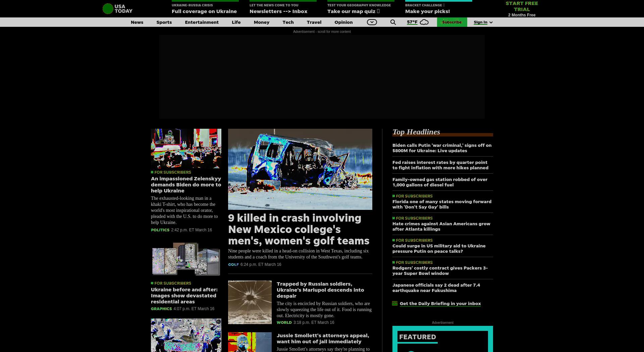Open the shattered glass Mariupol thumbnail
Screen dimensions: 644x352
250,302
